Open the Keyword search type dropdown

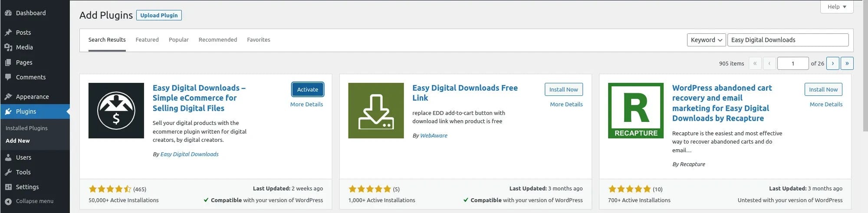point(706,40)
